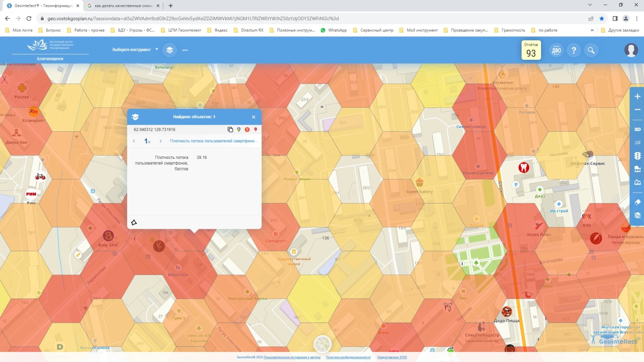Click the Успех Плюс marker
The width and height of the screenshot is (644, 362).
pyautogui.click(x=539, y=226)
